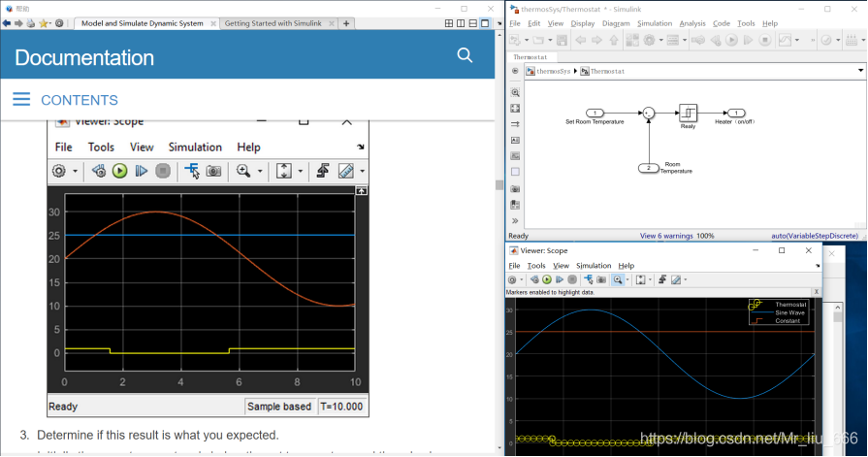Click Up to Parent arrow in Simulink toolbar

pos(614,40)
